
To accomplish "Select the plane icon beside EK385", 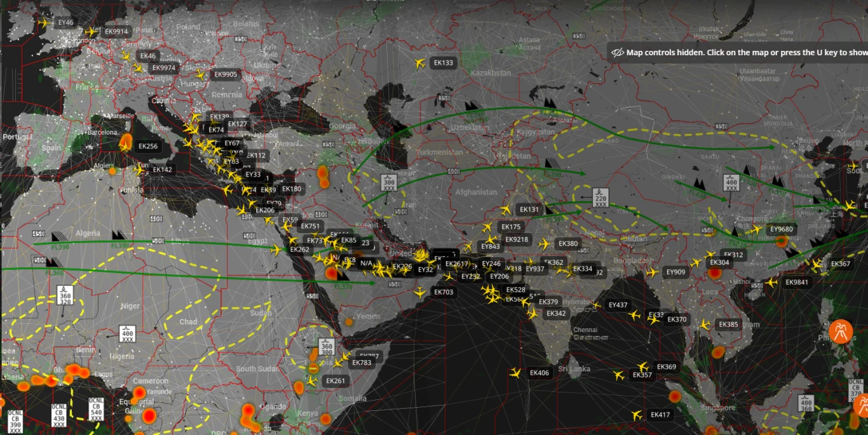I will [x=705, y=325].
